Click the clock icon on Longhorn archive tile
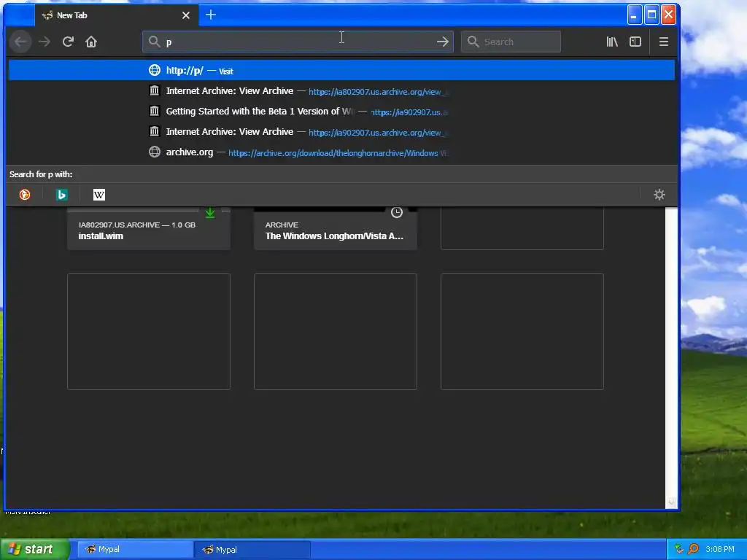This screenshot has width=747, height=560. pos(396,212)
